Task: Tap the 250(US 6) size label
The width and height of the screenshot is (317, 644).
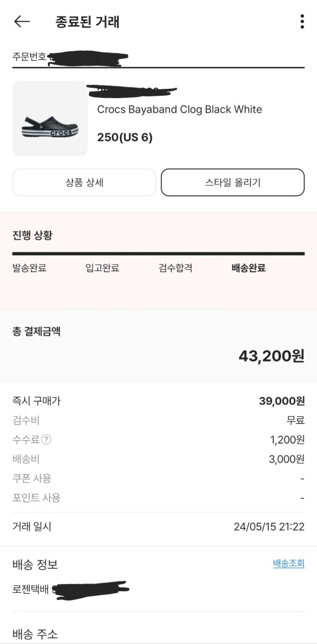Action: coord(125,138)
